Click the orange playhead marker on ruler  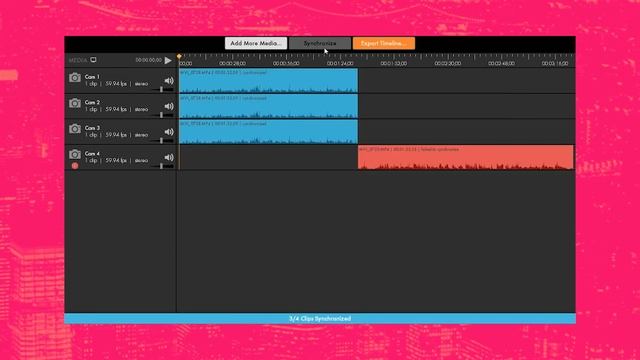coord(179,56)
